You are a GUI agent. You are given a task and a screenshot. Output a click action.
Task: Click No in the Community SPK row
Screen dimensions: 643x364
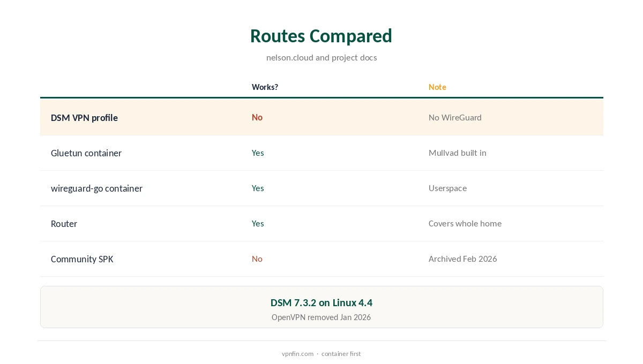tap(257, 259)
